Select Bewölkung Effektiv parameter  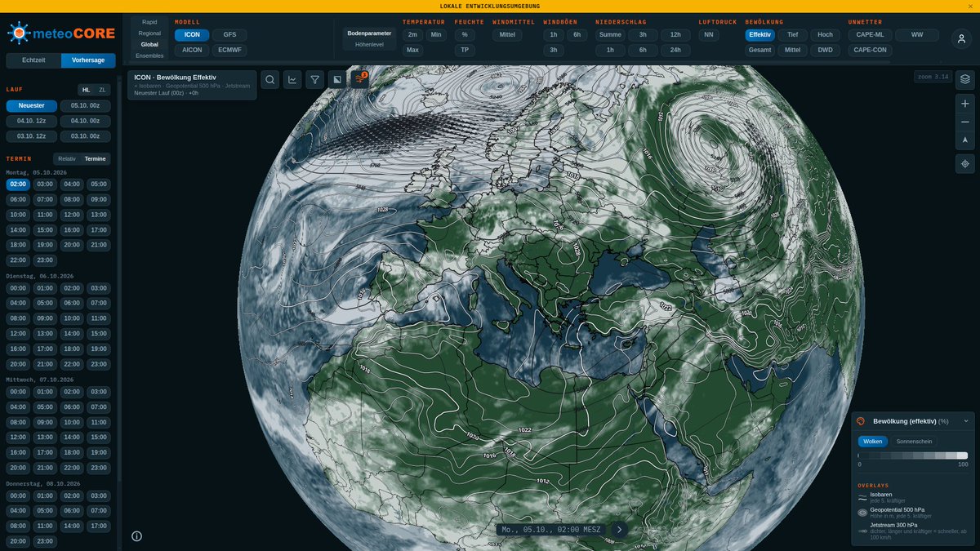[760, 35]
